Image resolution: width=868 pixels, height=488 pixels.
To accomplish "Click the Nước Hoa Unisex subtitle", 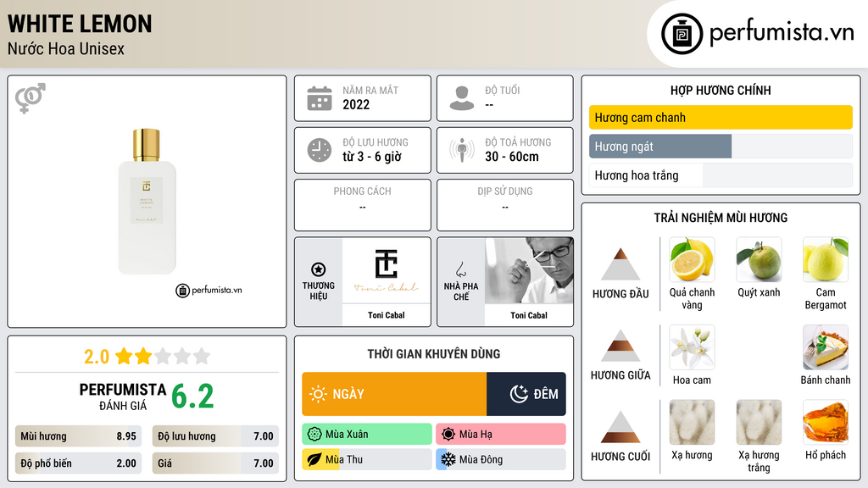I will coord(66,48).
